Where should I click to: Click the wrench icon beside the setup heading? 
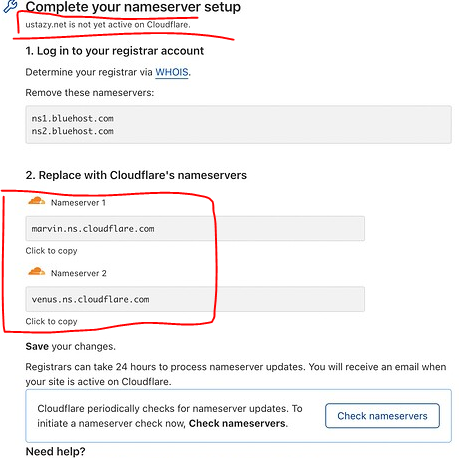coord(10,6)
